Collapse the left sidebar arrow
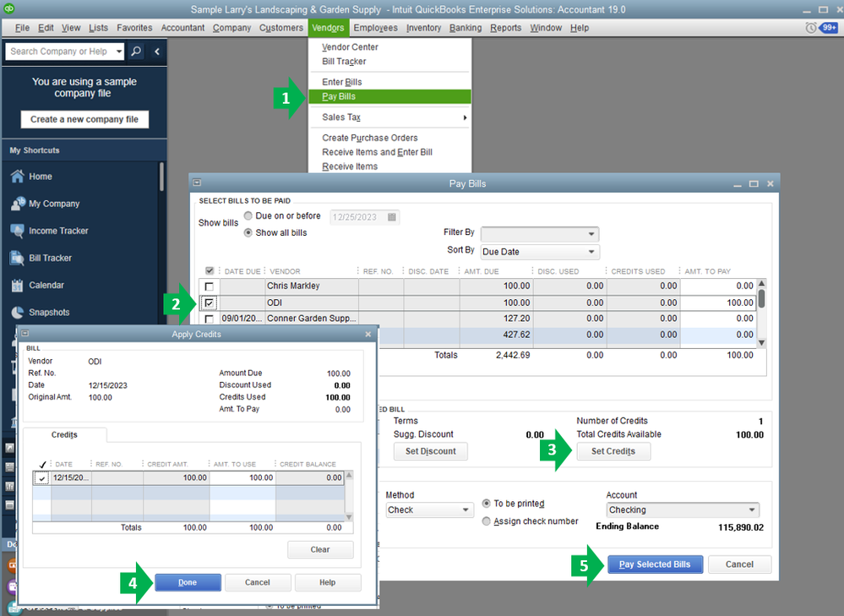This screenshot has height=616, width=844. pyautogui.click(x=156, y=52)
